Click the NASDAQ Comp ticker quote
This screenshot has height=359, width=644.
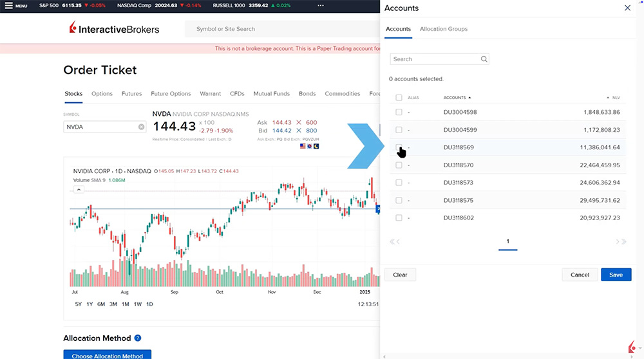coord(159,5)
